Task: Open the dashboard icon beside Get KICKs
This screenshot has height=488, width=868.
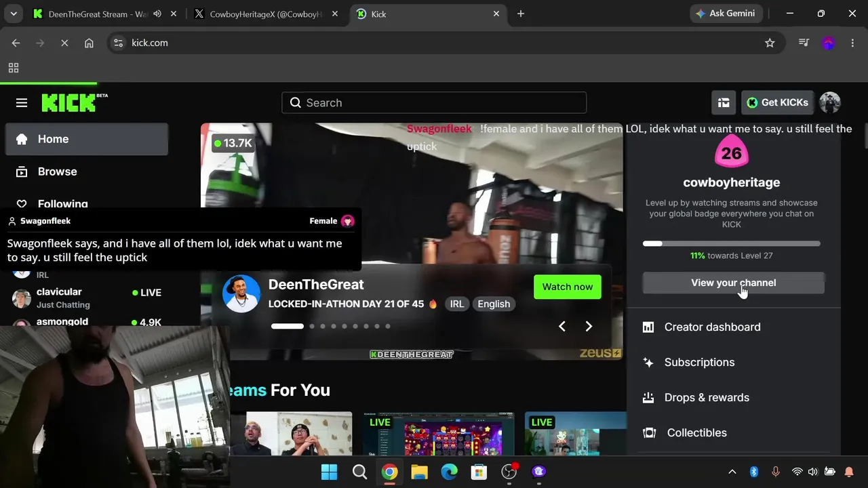Action: [x=724, y=102]
